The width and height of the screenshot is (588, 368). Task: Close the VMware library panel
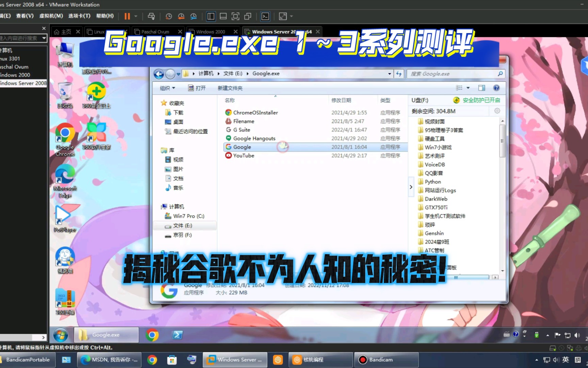44,28
